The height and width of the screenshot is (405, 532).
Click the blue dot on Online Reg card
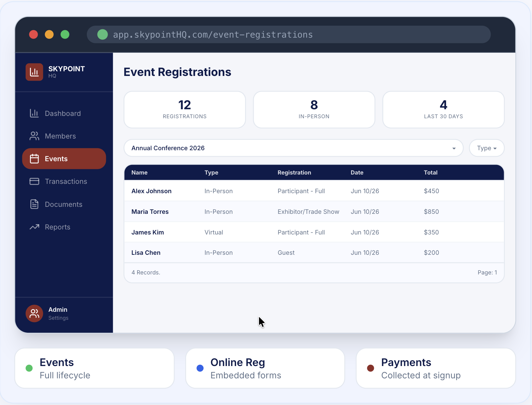200,368
